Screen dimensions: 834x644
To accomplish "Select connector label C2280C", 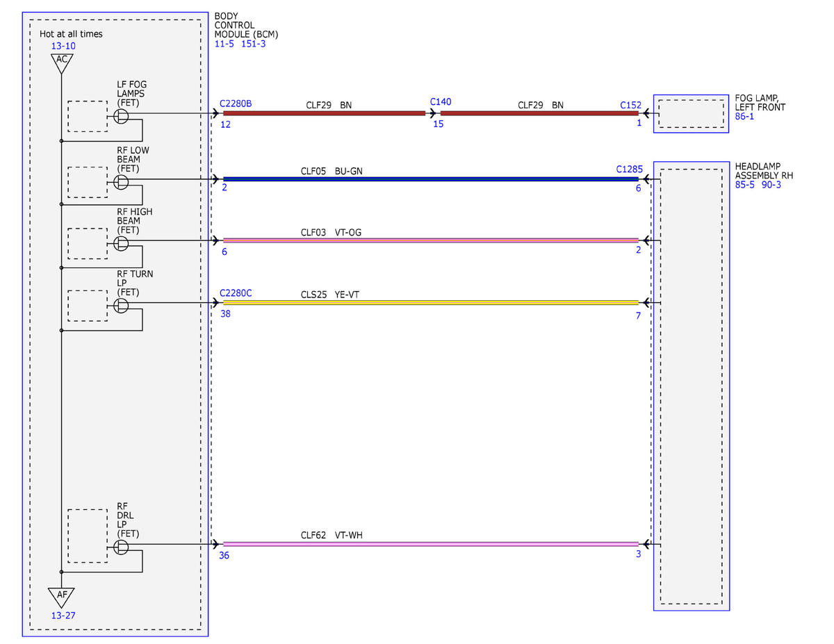I will pos(236,293).
